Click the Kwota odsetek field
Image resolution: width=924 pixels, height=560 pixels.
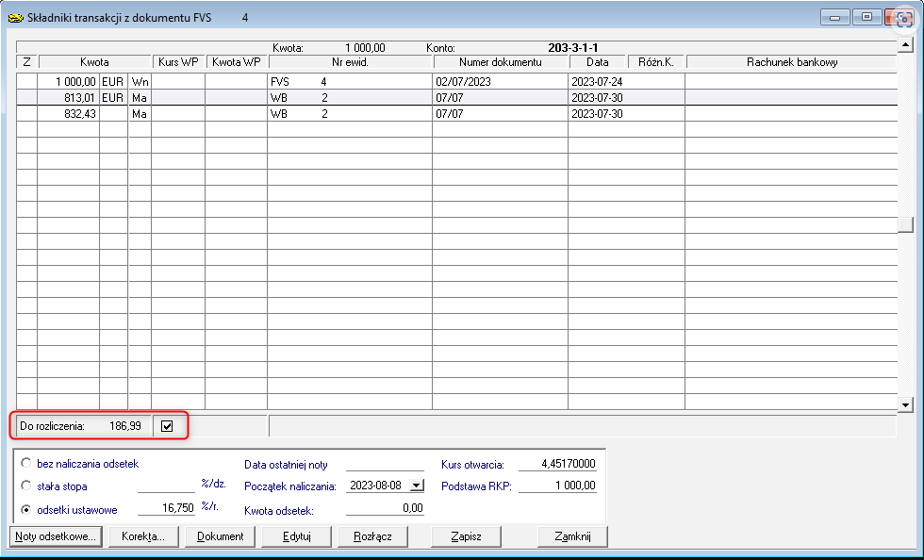[x=385, y=508]
